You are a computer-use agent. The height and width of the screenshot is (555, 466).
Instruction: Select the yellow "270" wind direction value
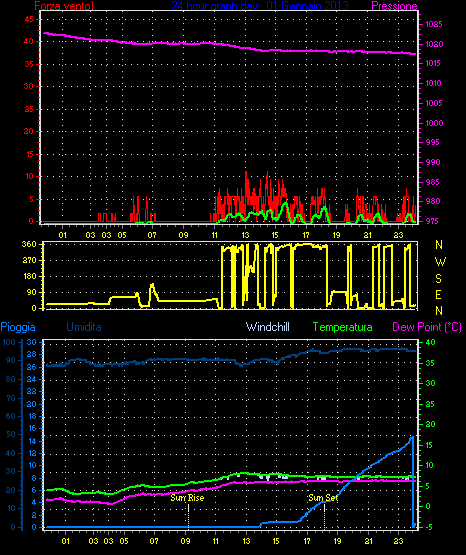point(29,261)
